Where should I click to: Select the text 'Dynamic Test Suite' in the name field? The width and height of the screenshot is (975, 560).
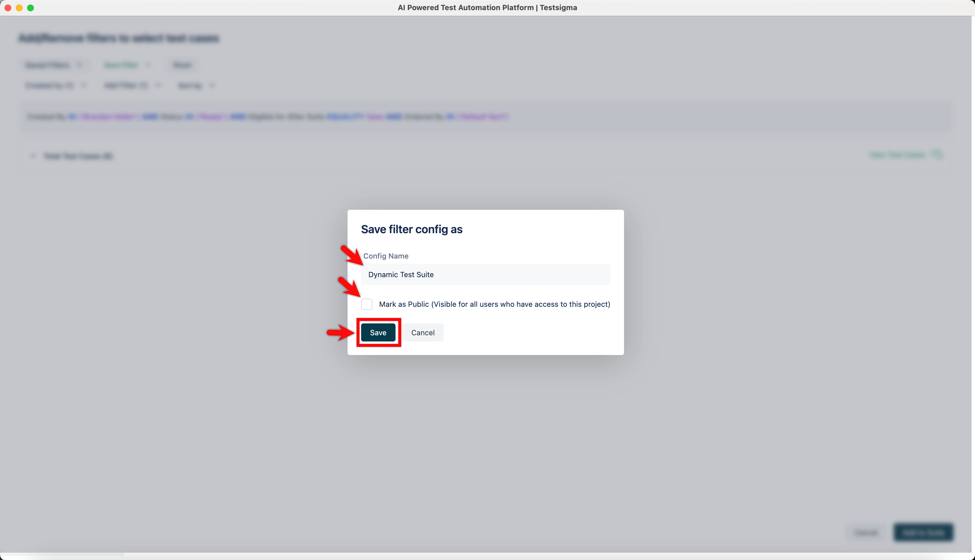pyautogui.click(x=401, y=274)
